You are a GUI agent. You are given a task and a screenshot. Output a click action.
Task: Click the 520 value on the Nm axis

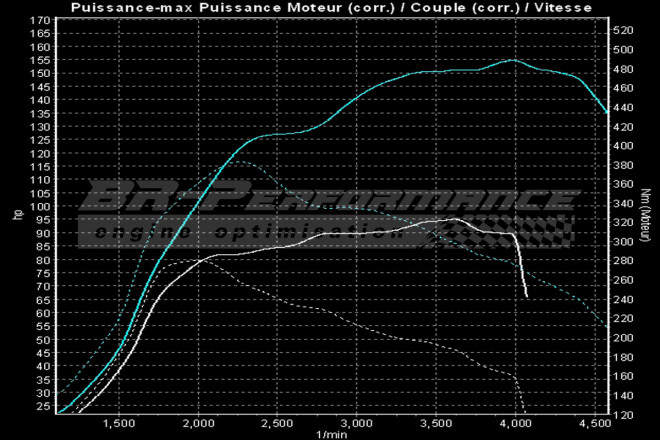click(x=622, y=30)
